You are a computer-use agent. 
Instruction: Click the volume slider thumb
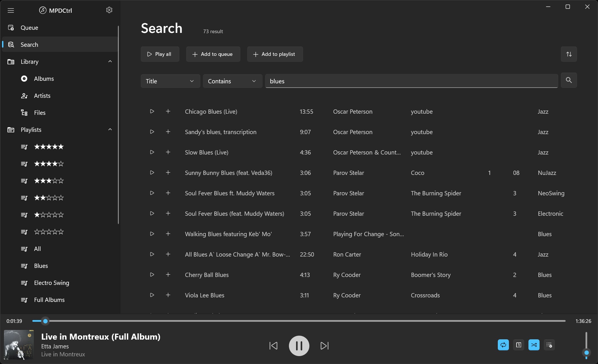point(586,353)
